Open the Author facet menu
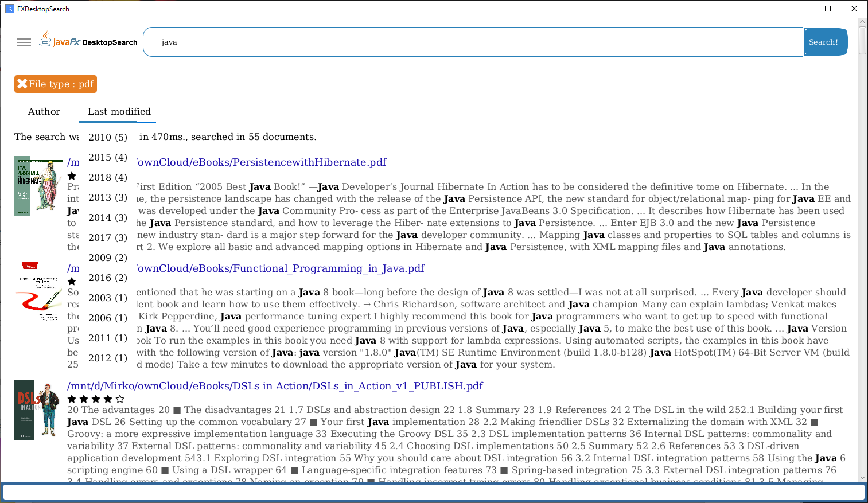868x503 pixels. click(44, 111)
